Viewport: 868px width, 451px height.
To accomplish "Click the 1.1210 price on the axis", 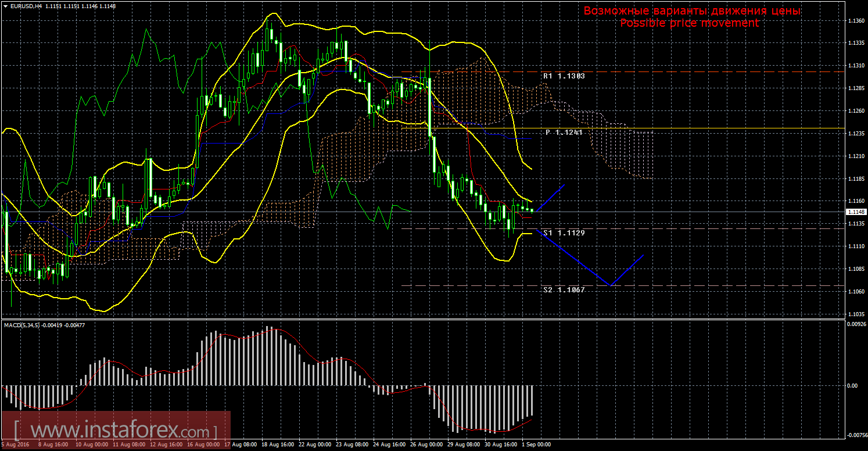I will coord(855,156).
